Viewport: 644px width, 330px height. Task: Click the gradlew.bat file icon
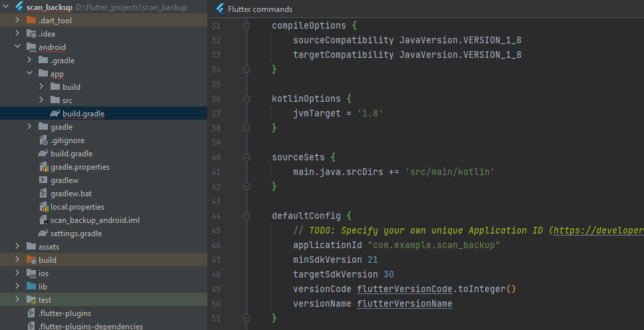[x=43, y=193]
